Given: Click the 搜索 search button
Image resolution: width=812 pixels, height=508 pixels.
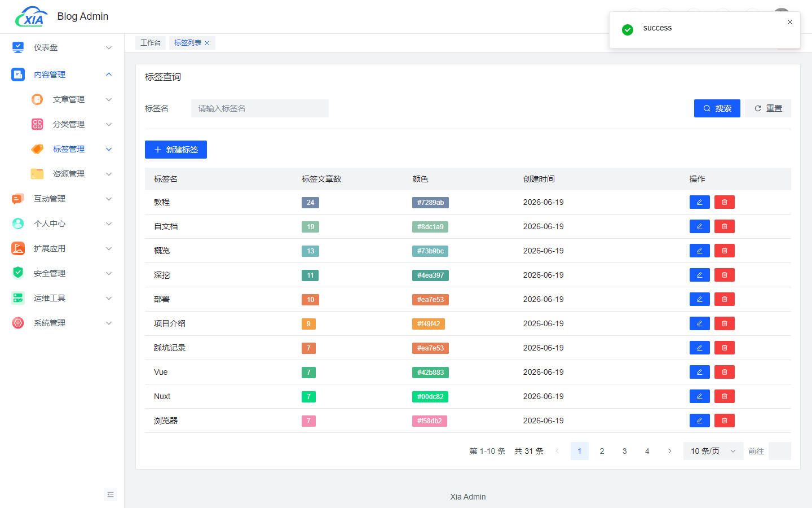Looking at the screenshot, I should 717,108.
